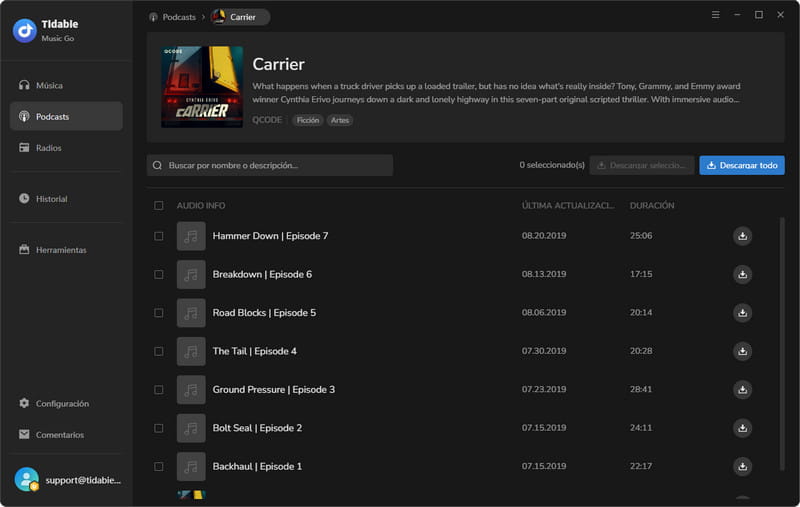Viewport: 800px width, 507px height.
Task: Open Comentarios feedback page
Action: tap(66, 435)
